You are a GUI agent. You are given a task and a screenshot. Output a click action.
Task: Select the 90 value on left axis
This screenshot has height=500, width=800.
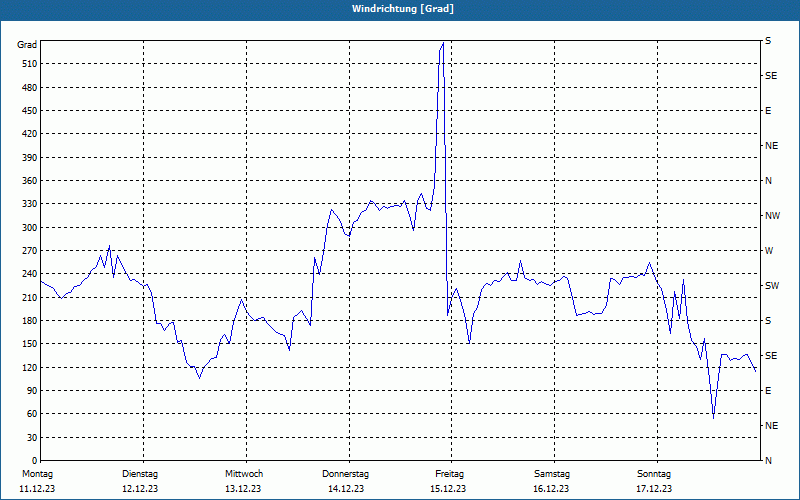pyautogui.click(x=32, y=390)
